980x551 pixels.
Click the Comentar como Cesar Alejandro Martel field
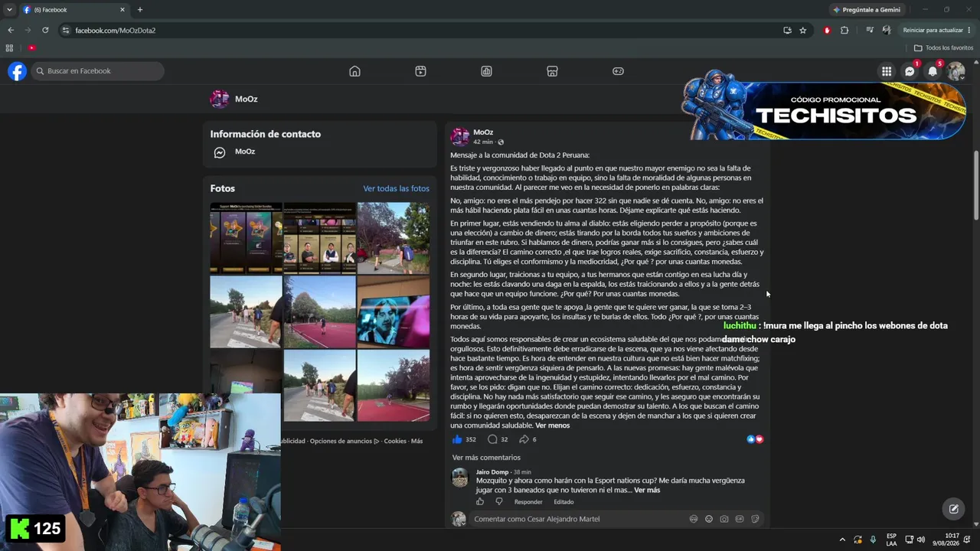[579, 519]
